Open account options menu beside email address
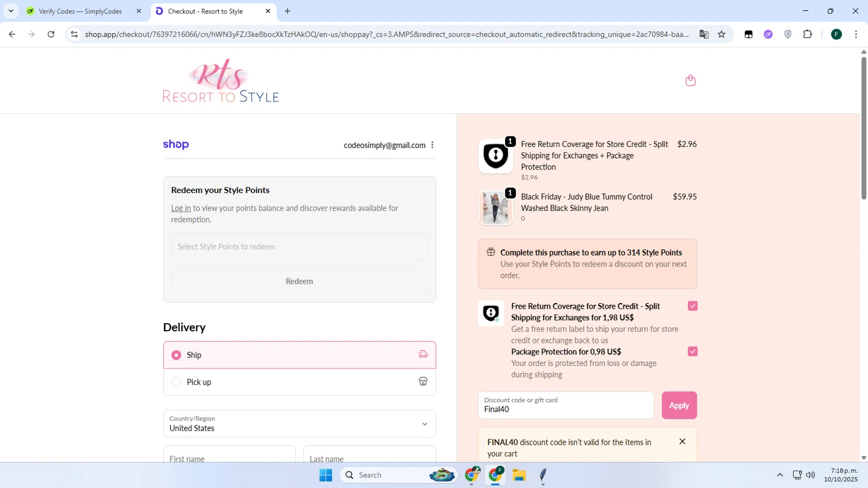The height and width of the screenshot is (488, 868). coord(432,145)
